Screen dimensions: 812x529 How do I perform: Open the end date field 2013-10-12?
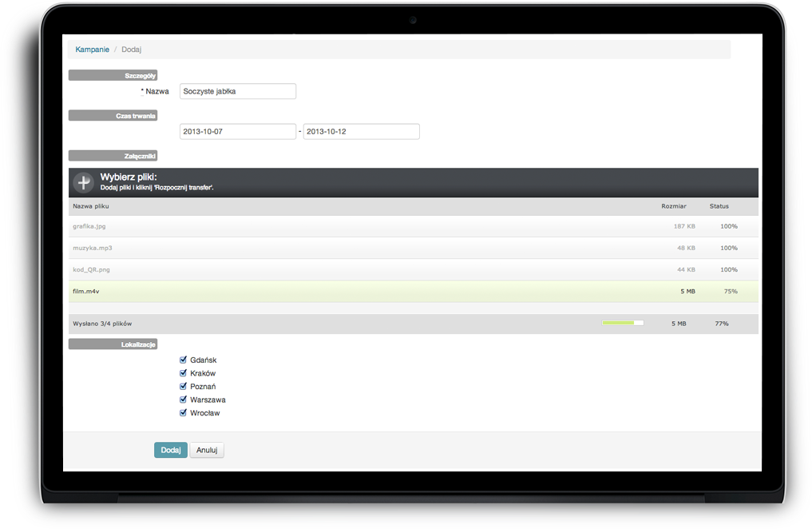(361, 132)
